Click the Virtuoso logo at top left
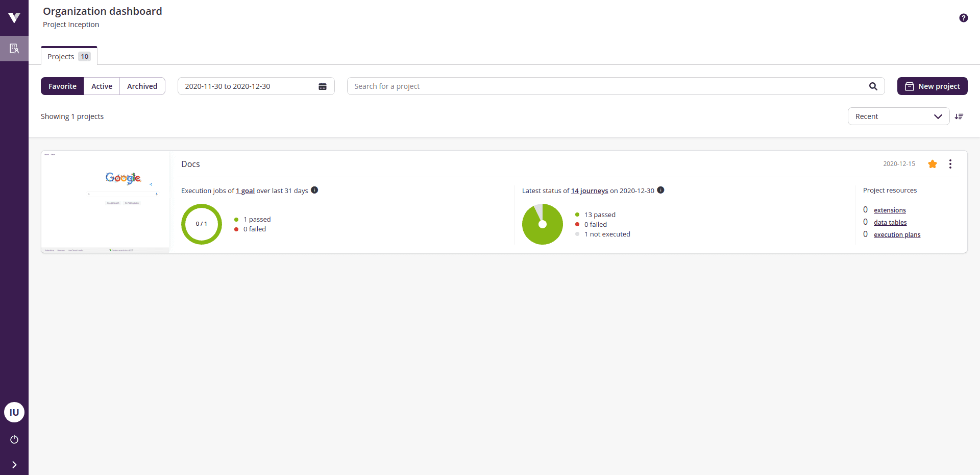The height and width of the screenshot is (475, 980). pyautogui.click(x=14, y=17)
